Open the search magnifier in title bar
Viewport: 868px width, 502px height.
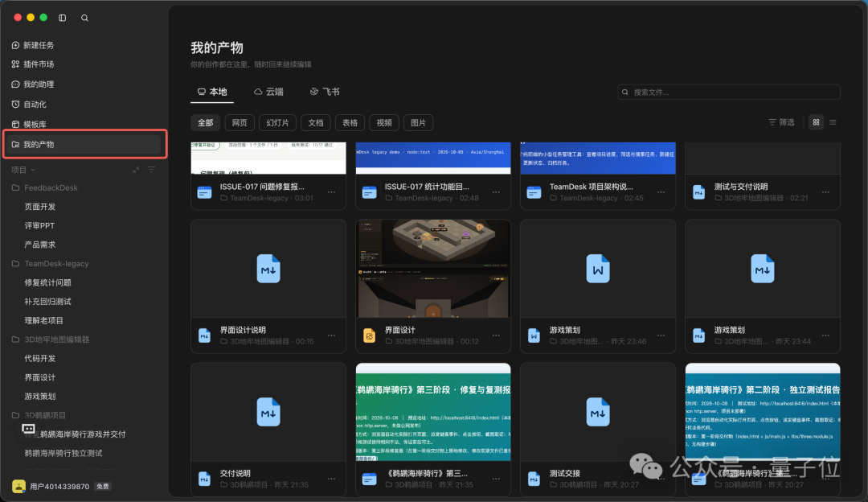[84, 18]
